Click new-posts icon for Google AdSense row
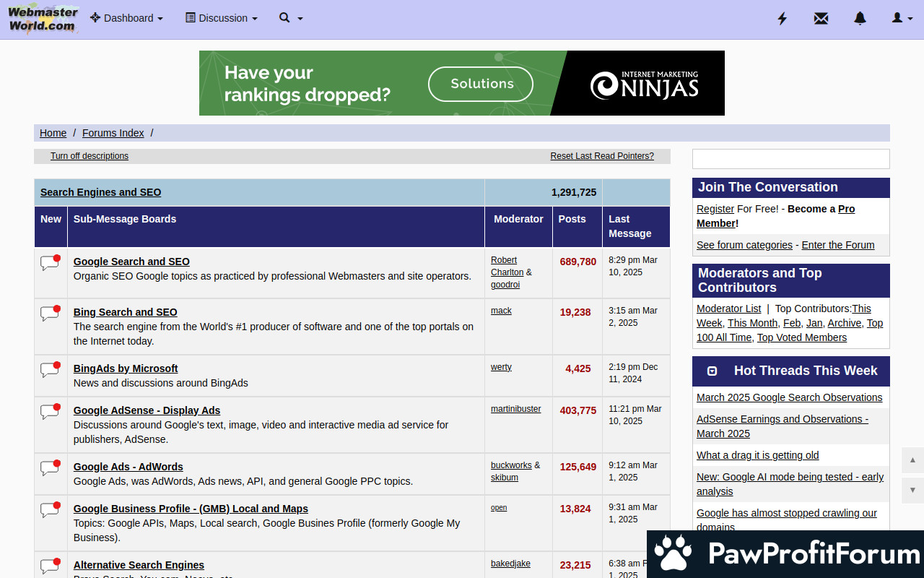924x578 pixels. point(50,412)
